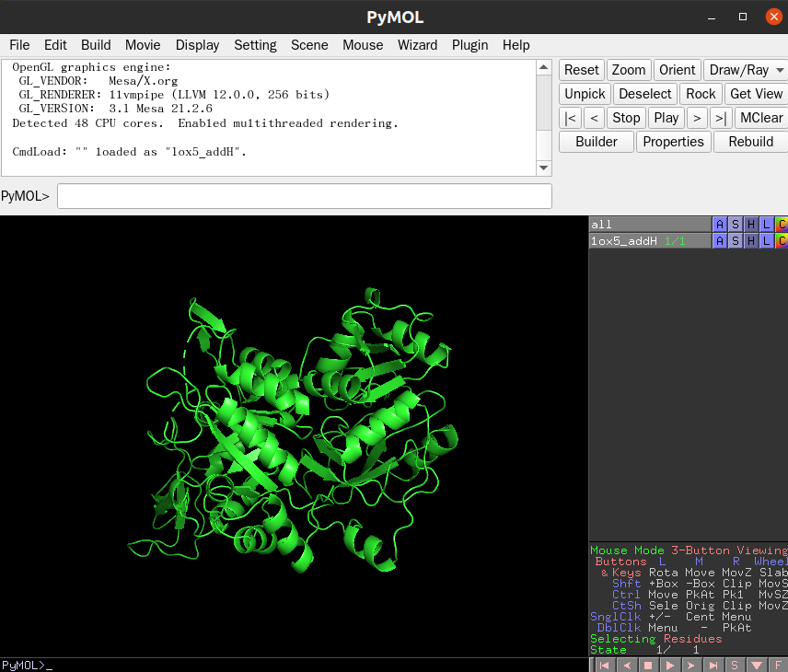This screenshot has height=672, width=788.
Task: Open the Help menu
Action: pos(516,45)
